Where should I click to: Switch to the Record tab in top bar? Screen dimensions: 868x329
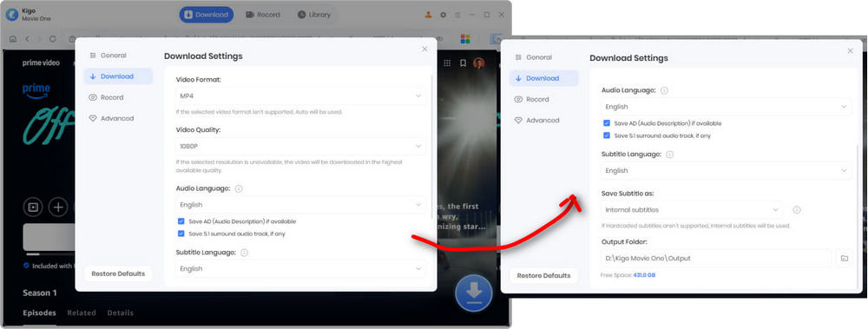[263, 15]
